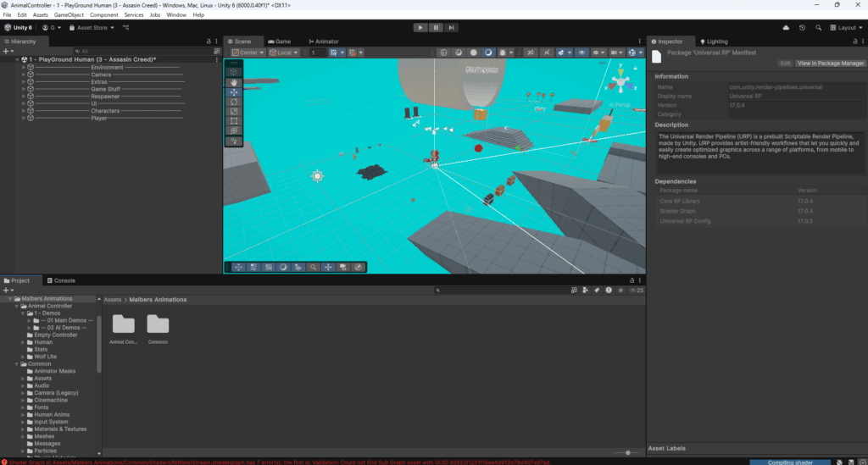Image resolution: width=868 pixels, height=465 pixels.
Task: Click the Project search field
Action: click(501, 291)
